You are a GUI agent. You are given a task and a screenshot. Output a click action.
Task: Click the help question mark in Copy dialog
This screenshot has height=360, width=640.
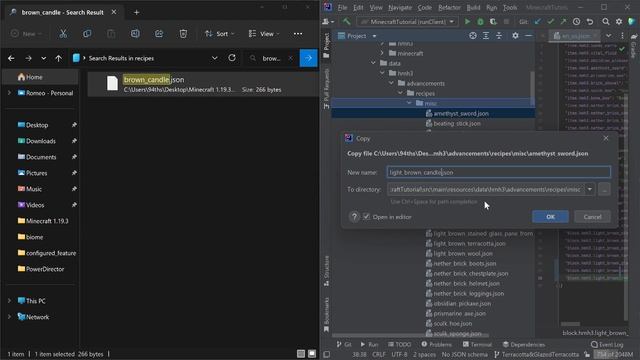[354, 217]
